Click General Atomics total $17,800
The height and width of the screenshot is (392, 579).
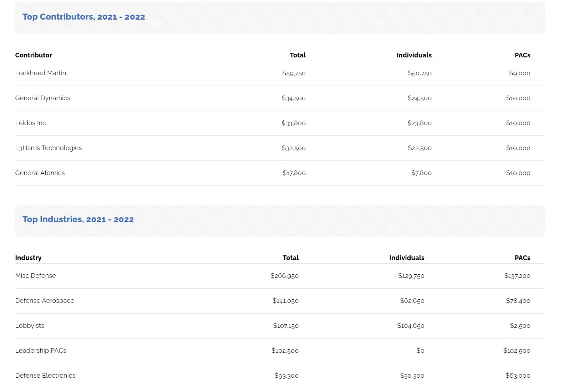pos(294,173)
